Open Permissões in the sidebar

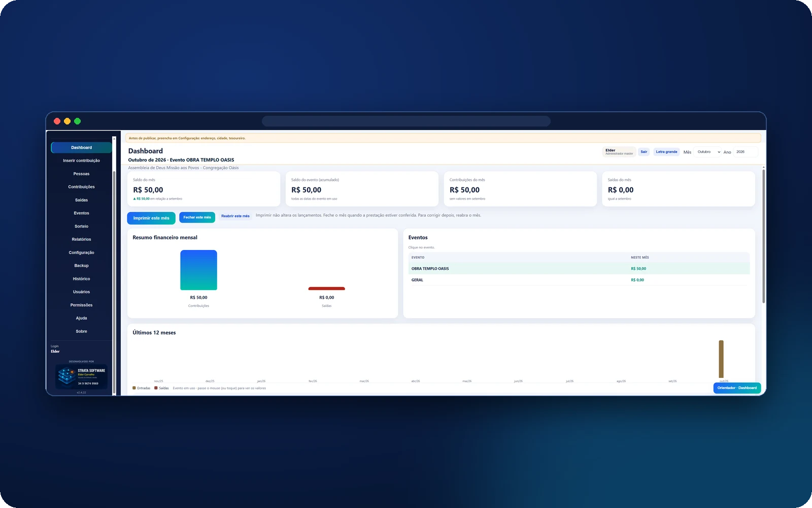tap(81, 305)
